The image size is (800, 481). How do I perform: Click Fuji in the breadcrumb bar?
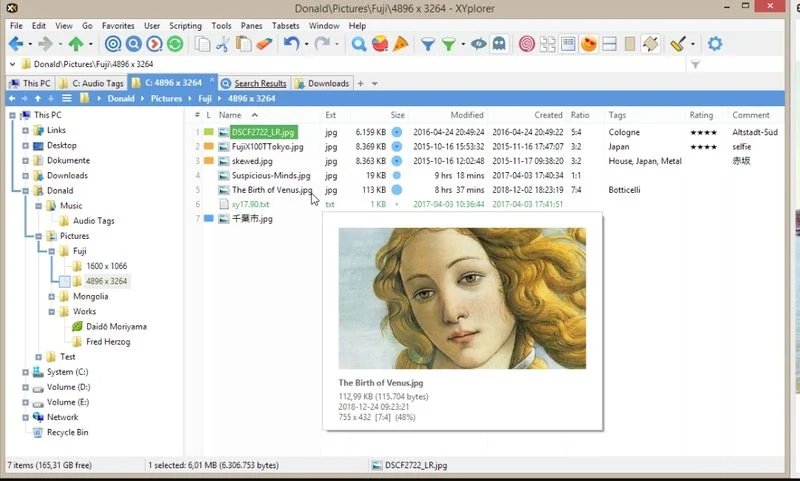[205, 98]
